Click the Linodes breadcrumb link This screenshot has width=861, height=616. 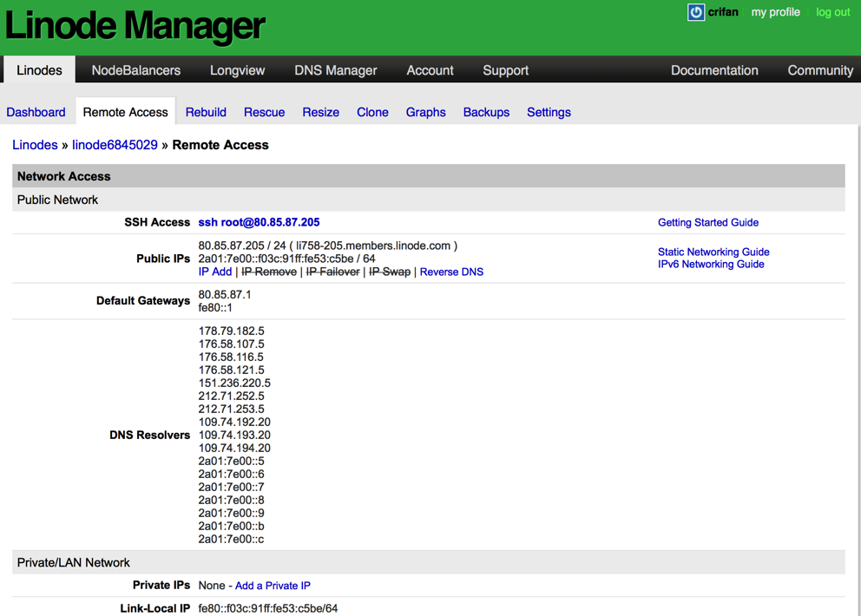[x=35, y=145]
